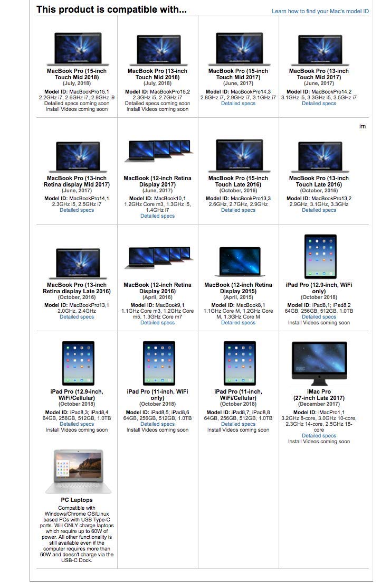Click the iPad Pro 12.9-inch WiFi only image
The image size is (381, 588).
pos(320,257)
